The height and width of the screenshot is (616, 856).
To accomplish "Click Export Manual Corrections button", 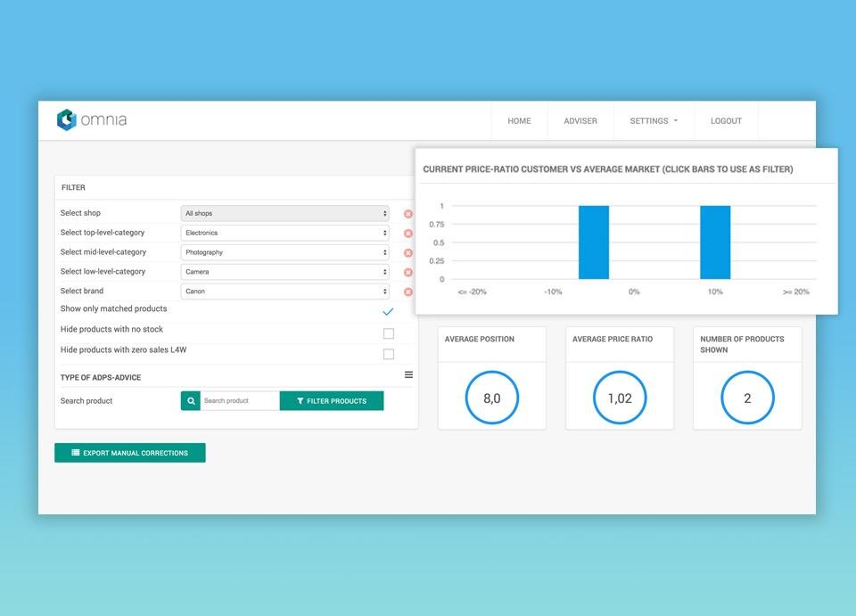I will coord(130,453).
